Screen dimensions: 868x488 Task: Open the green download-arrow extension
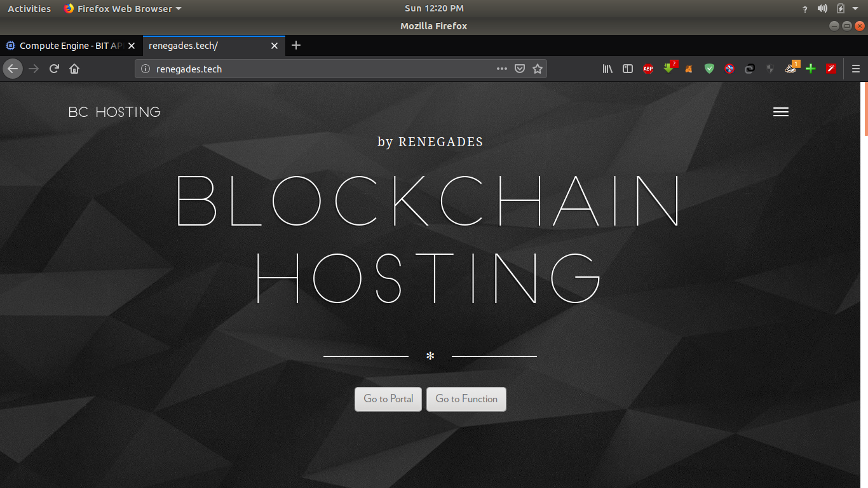(x=669, y=67)
